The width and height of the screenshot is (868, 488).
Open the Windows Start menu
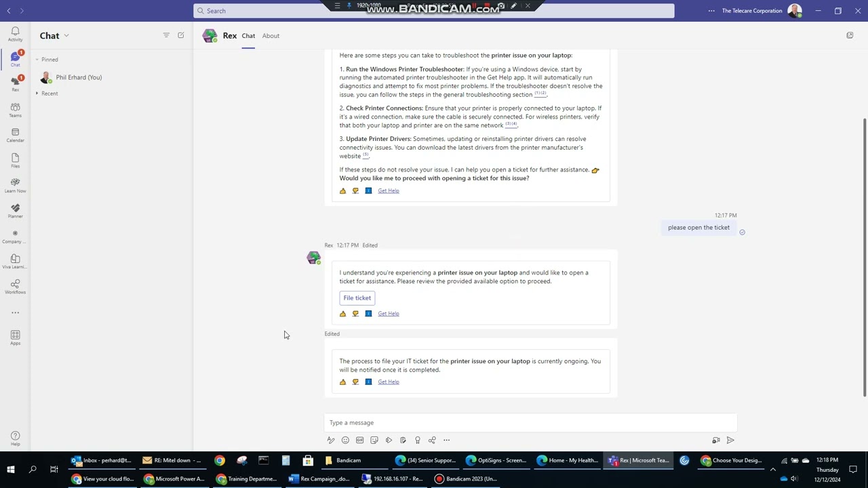coord(11,469)
